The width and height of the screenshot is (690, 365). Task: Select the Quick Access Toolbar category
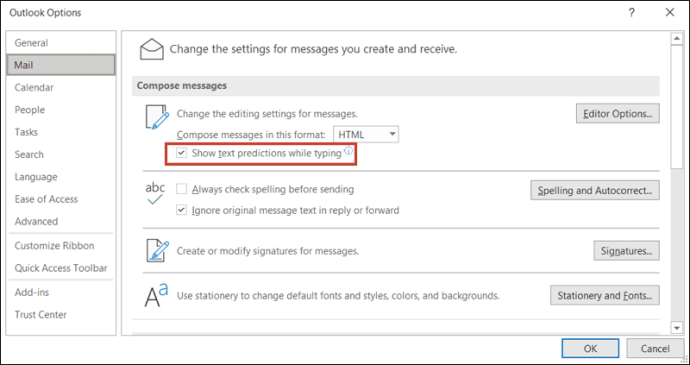coord(61,268)
